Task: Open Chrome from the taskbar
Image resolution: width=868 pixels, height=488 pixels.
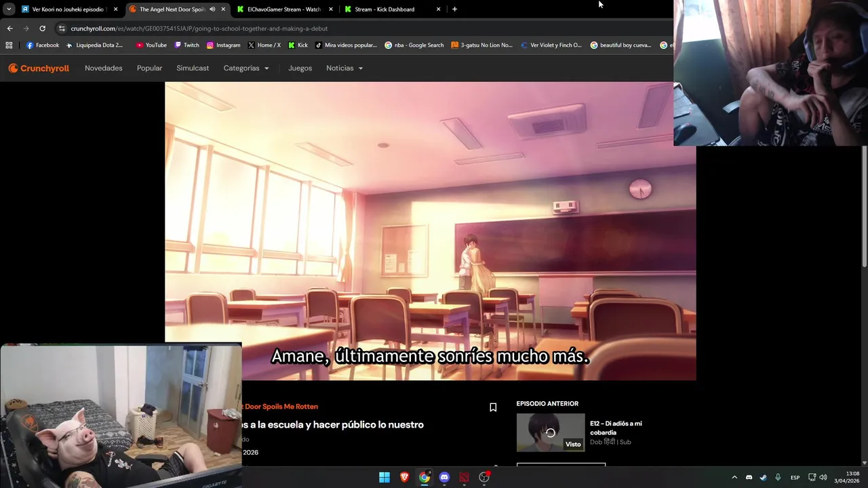Action: [425, 477]
